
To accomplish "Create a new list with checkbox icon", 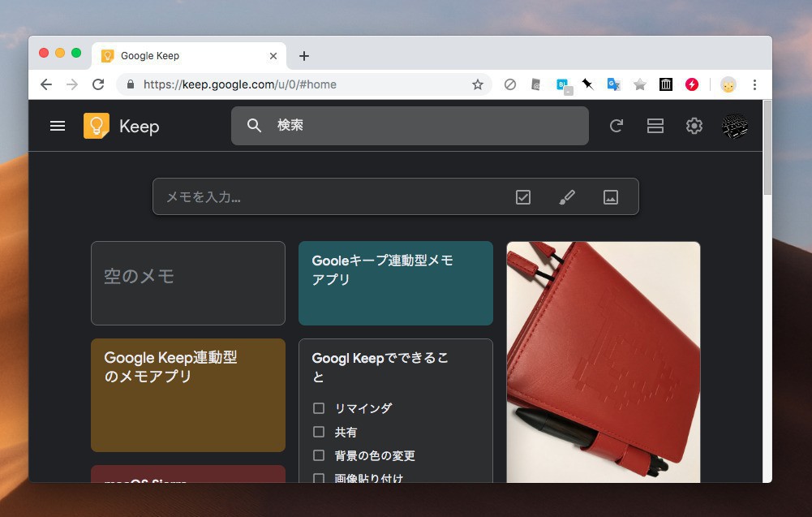I will (x=523, y=197).
